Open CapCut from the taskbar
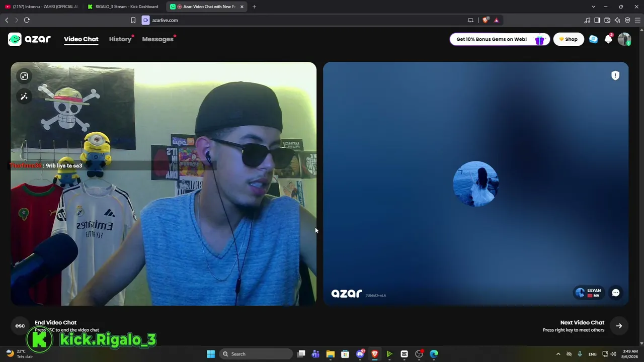Viewport: 644px width, 362px height. [404, 354]
